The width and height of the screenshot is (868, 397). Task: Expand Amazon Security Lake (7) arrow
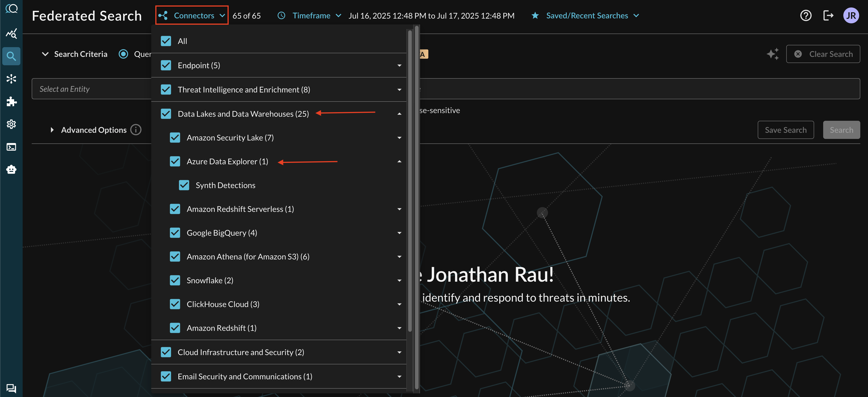coord(399,138)
